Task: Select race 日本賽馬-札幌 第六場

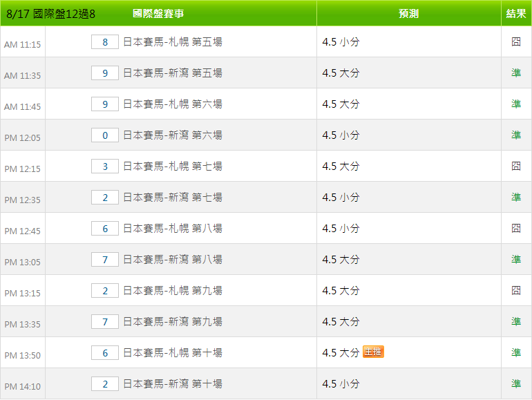Action: (173, 104)
